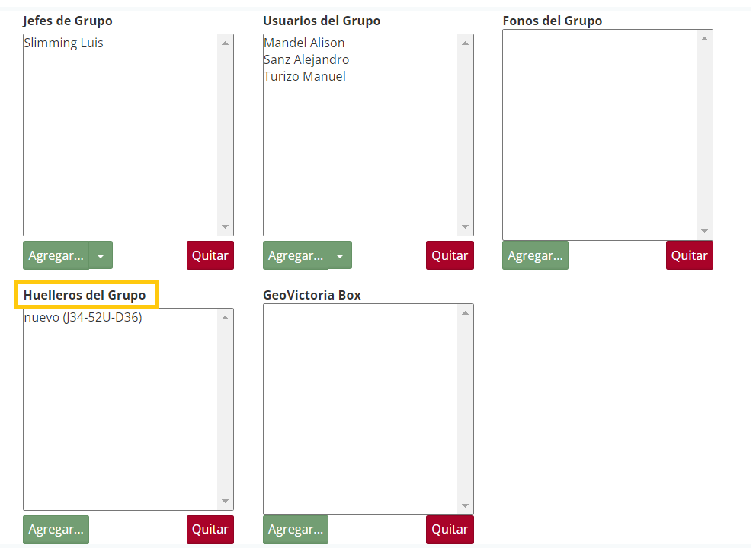
Task: Select Sanz Alejandro in users list
Action: (x=306, y=60)
